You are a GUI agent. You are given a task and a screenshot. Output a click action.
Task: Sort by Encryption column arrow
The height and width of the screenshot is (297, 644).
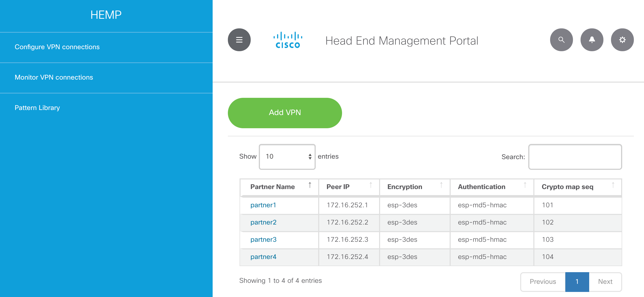[x=441, y=185]
